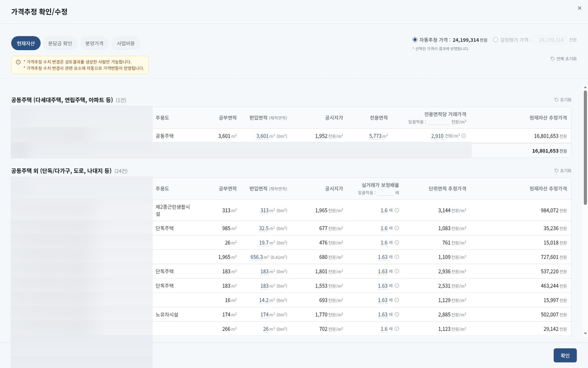
Task: Click info icon in the 29,142 row
Action: 397,329
